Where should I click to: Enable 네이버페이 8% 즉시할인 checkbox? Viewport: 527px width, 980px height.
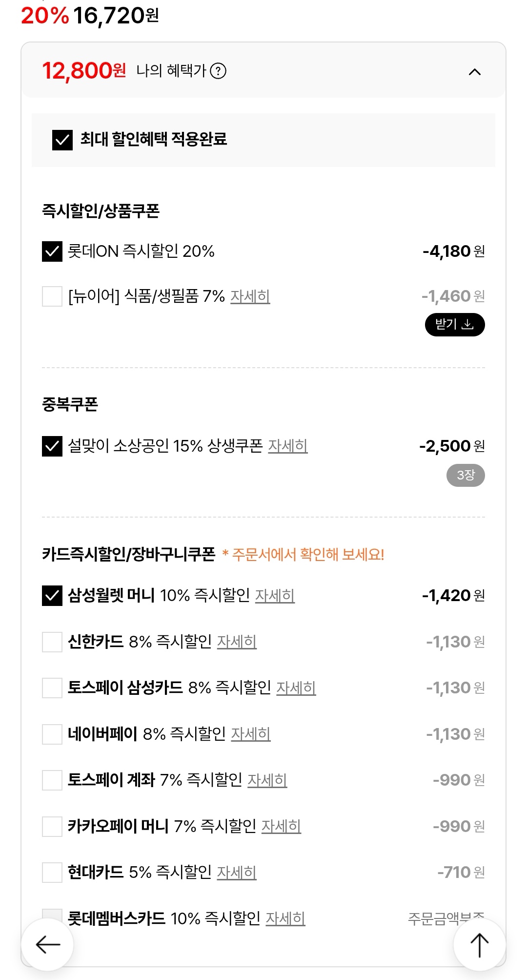coord(52,734)
